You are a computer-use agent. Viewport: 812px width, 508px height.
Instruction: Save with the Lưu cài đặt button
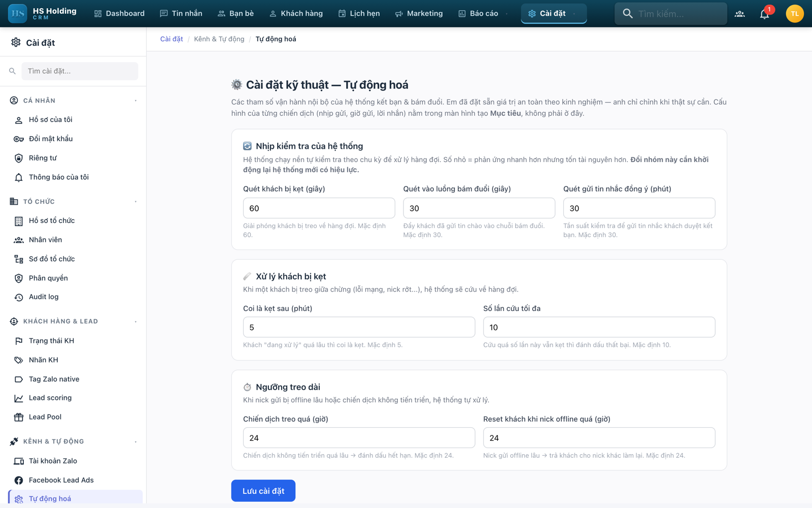click(263, 491)
